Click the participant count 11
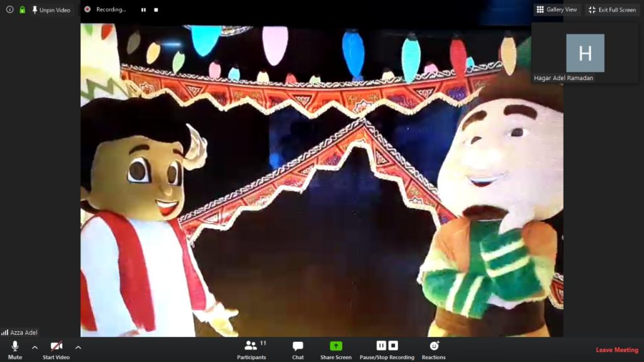This screenshot has height=362, width=644. 263,342
